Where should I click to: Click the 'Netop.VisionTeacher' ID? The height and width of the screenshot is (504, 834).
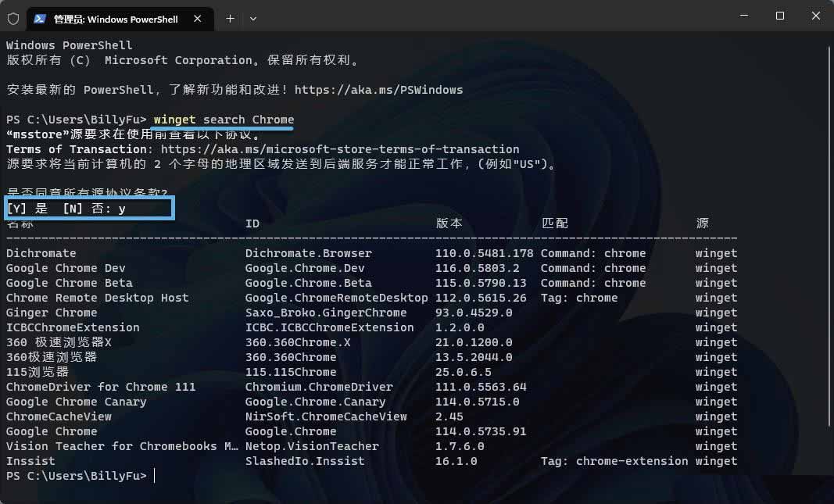(x=312, y=447)
